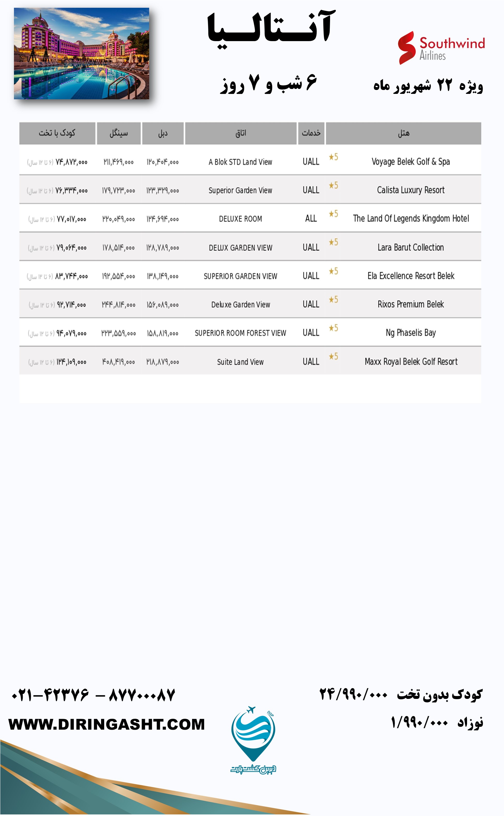Open the hotel pool photo thumbnail

81,53
